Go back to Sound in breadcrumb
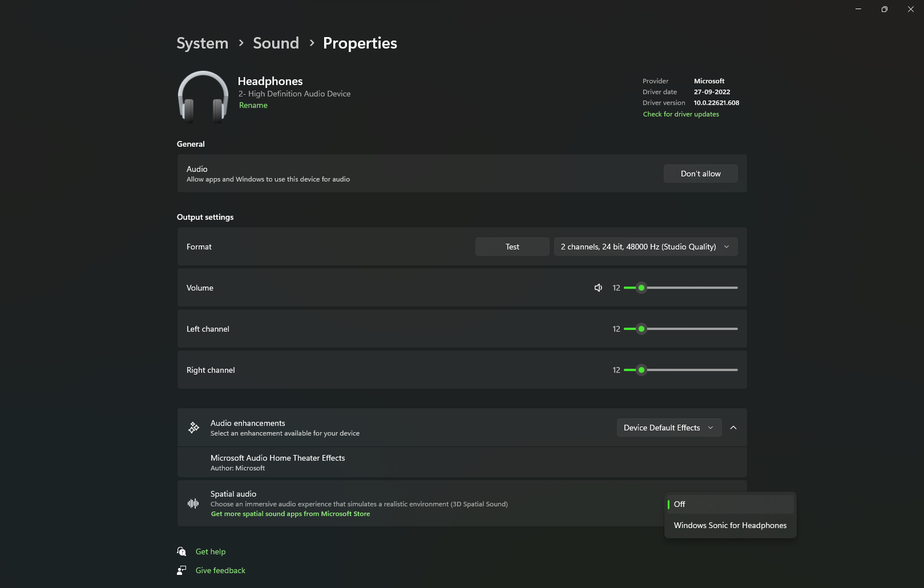 click(276, 43)
